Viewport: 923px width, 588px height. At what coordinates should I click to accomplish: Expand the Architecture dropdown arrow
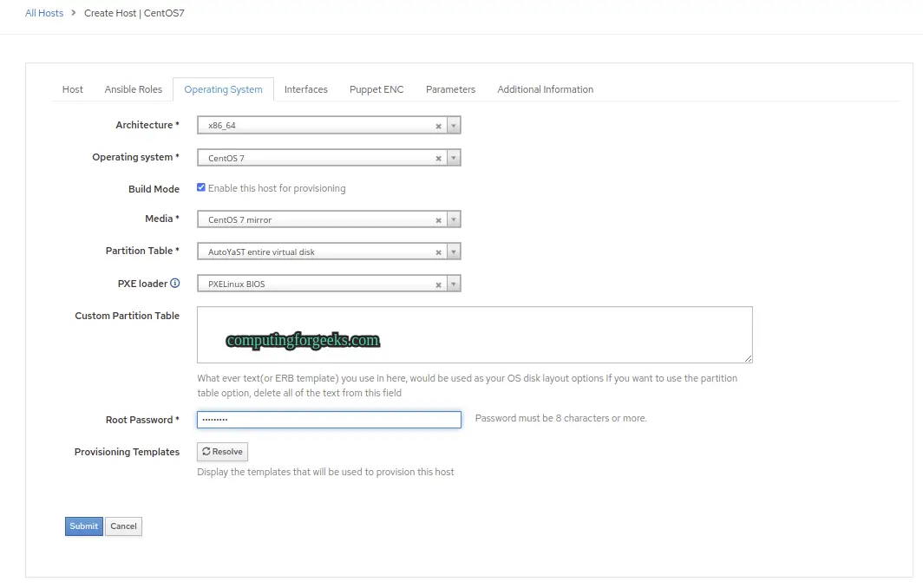tap(454, 126)
